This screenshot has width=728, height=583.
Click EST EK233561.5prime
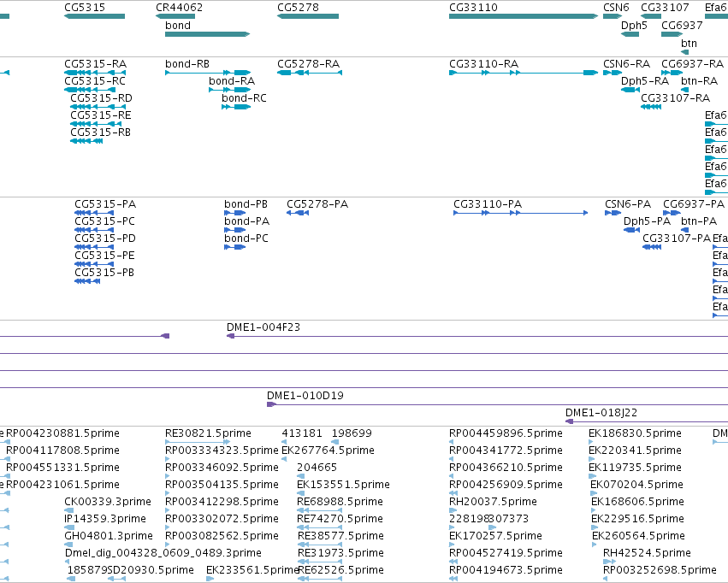pyautogui.click(x=252, y=570)
